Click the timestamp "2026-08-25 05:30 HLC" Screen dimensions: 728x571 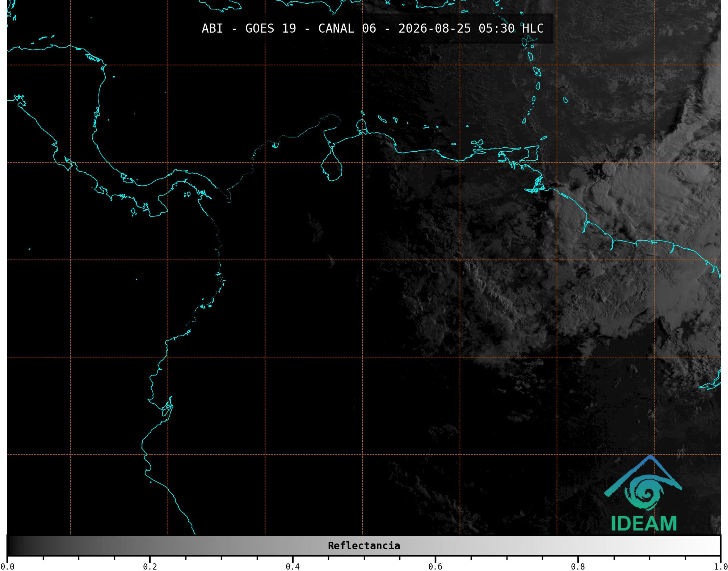[x=471, y=29]
